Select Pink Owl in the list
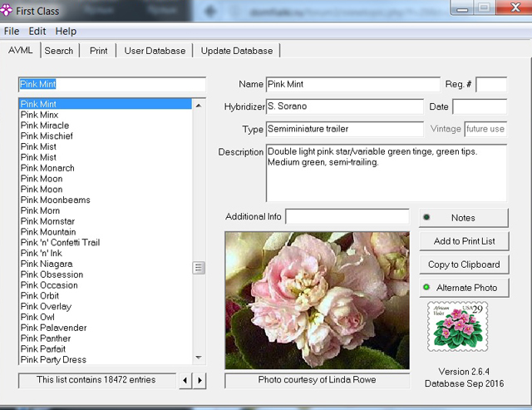This screenshot has height=410, width=532. pyautogui.click(x=106, y=317)
